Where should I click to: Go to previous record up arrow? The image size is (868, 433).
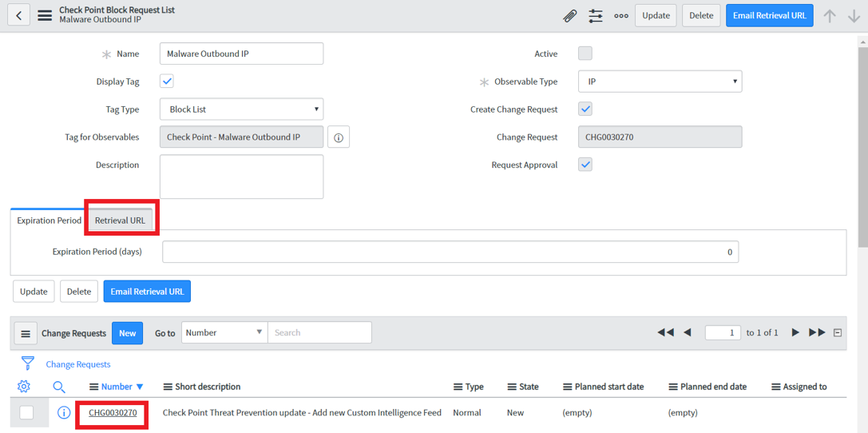[829, 15]
